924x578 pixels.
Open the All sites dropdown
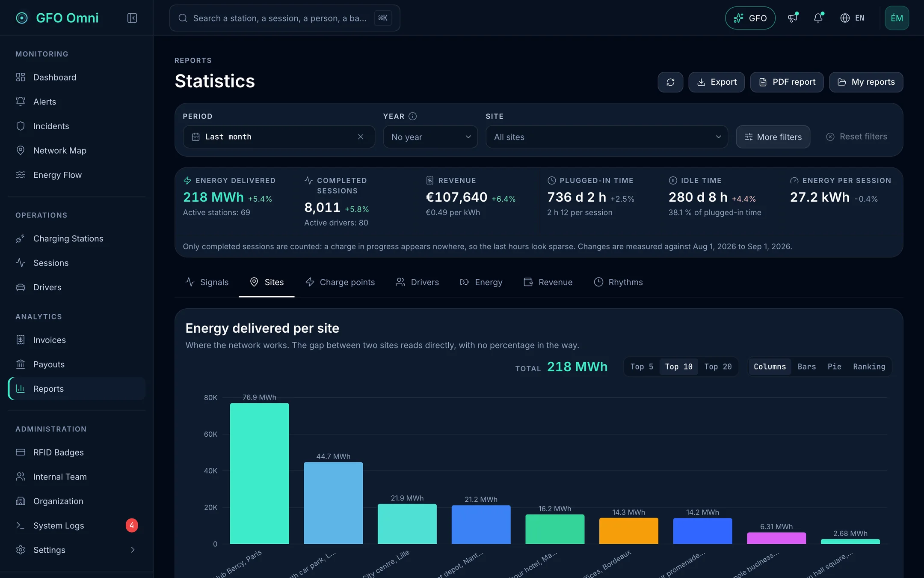pyautogui.click(x=607, y=137)
